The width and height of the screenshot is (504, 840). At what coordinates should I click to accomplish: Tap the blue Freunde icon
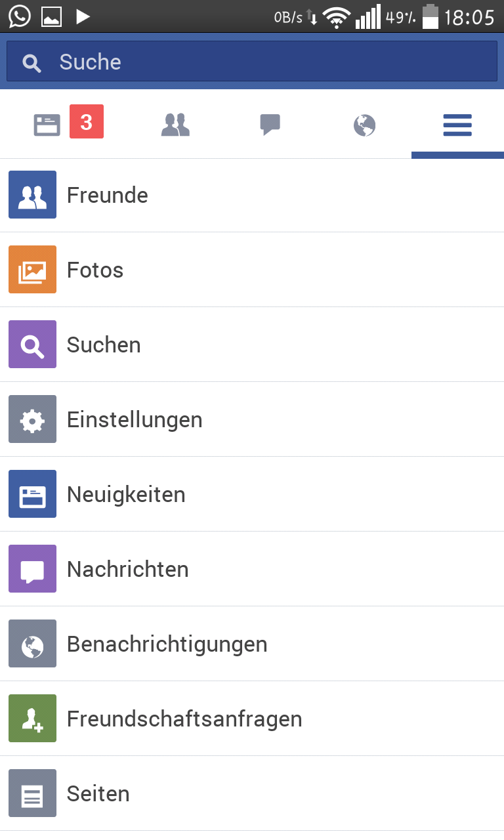click(32, 195)
